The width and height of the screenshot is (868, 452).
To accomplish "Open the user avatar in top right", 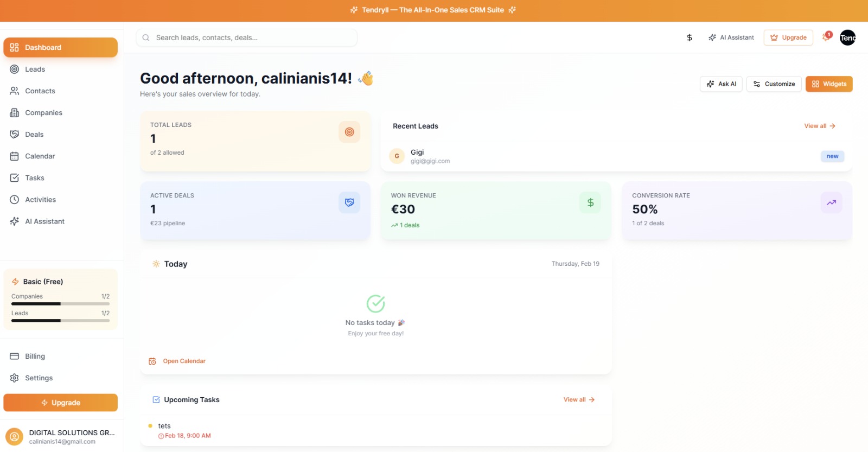I will tap(847, 37).
